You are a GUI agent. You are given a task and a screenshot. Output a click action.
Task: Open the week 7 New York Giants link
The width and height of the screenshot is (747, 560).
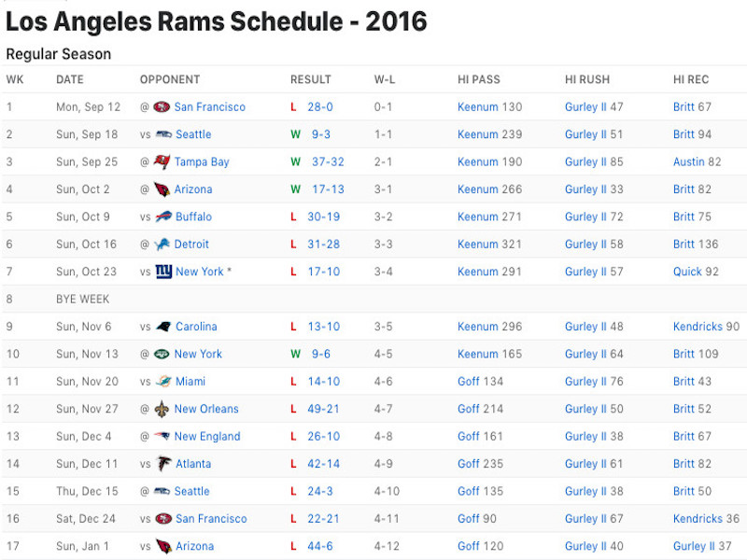199,272
